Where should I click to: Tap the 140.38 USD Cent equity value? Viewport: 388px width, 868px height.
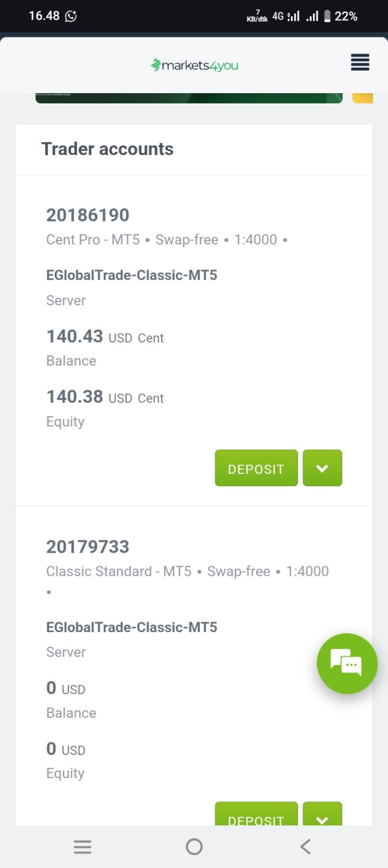tap(105, 397)
